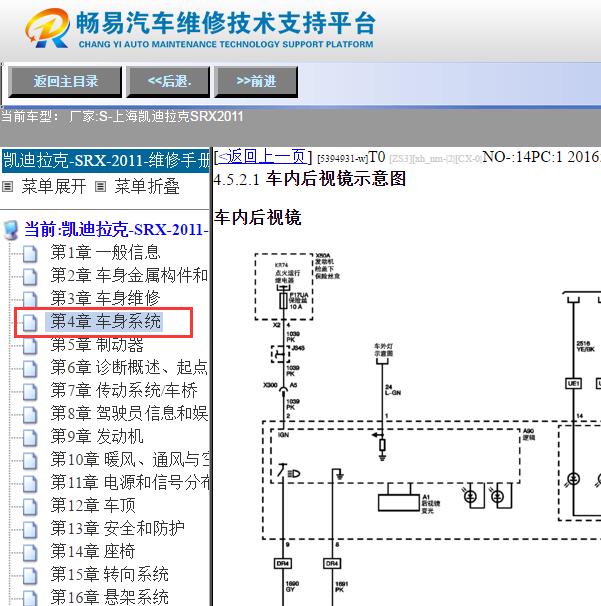Viewport: 601px width, 606px height.
Task: Click page icon beside 第7章
Action: coord(30,392)
